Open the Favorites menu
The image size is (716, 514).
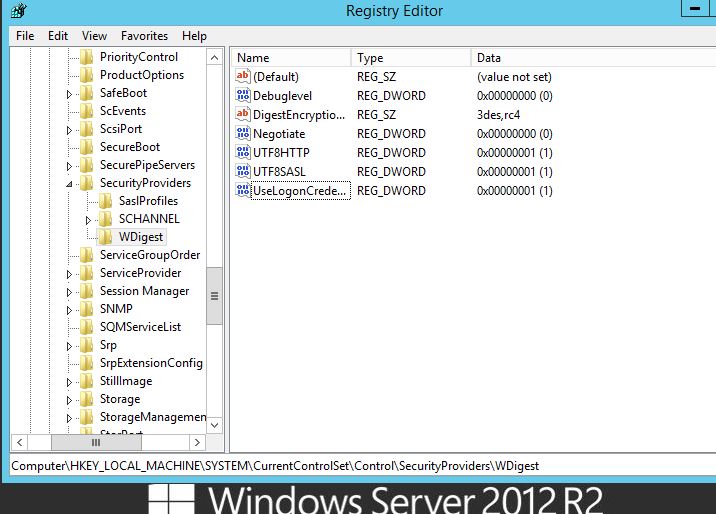144,36
